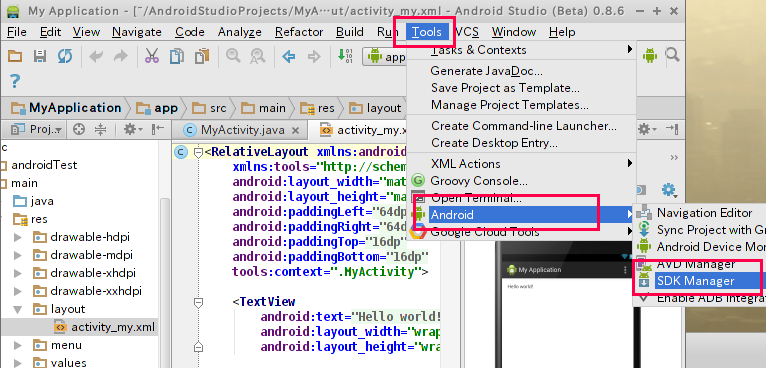
Task: Open the preview pane blue gear menu
Action: pos(669,190)
